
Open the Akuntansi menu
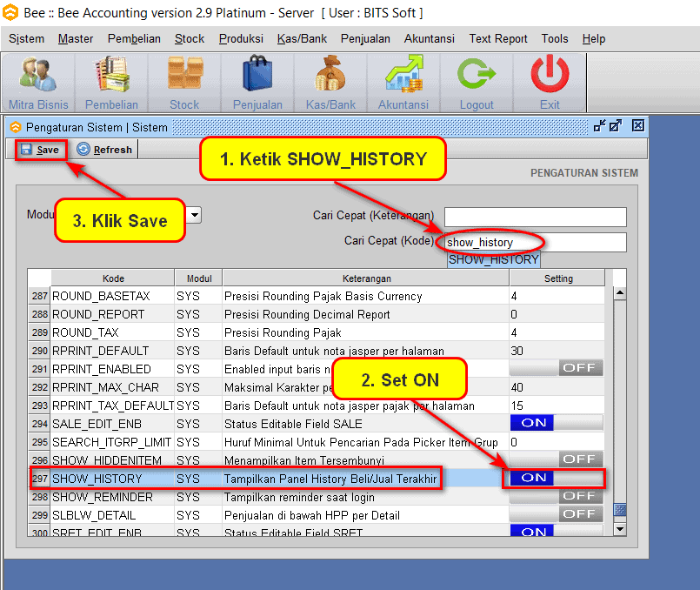pos(429,39)
